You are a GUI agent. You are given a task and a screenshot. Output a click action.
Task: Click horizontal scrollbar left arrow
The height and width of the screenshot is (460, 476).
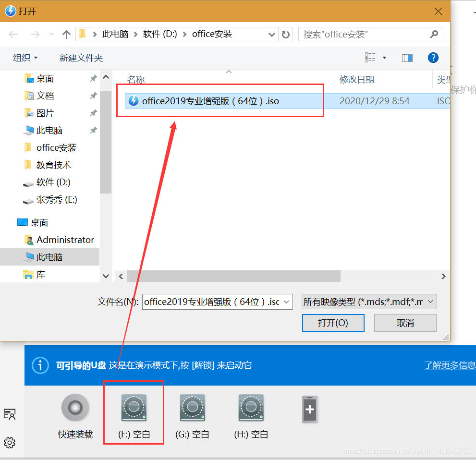[x=121, y=276]
